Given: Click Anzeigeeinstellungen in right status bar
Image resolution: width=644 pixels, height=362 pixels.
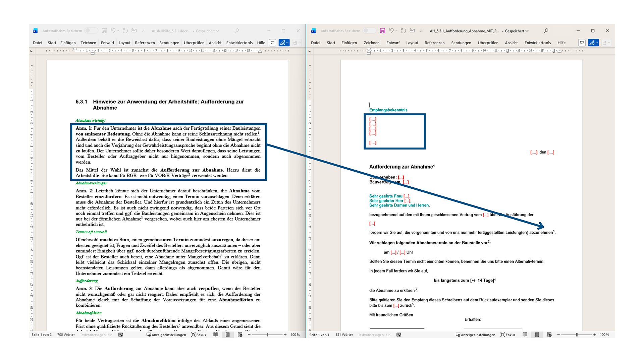Looking at the screenshot, I should (475, 335).
